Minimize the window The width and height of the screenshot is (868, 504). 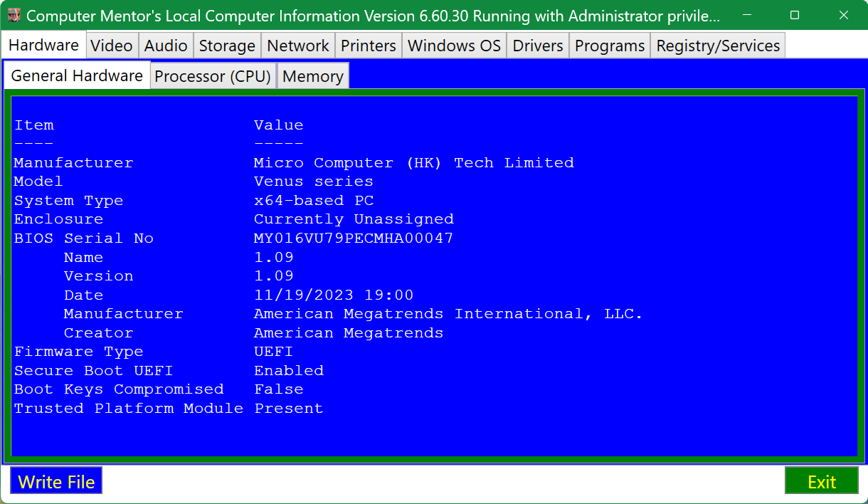748,15
